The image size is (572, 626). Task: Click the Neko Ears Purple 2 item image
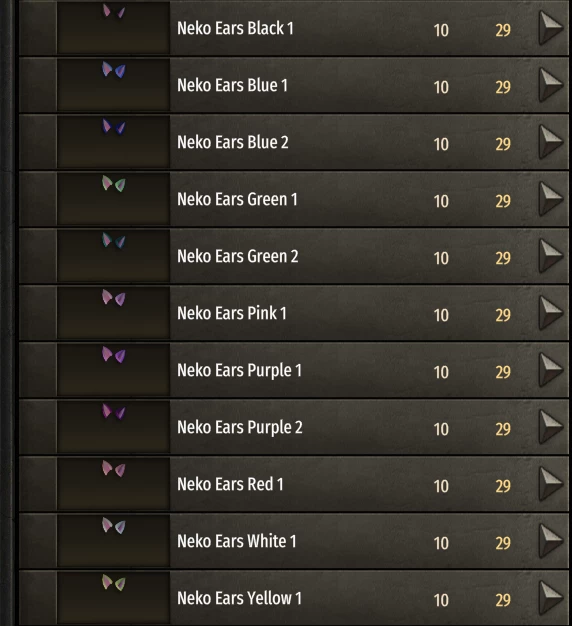(113, 426)
